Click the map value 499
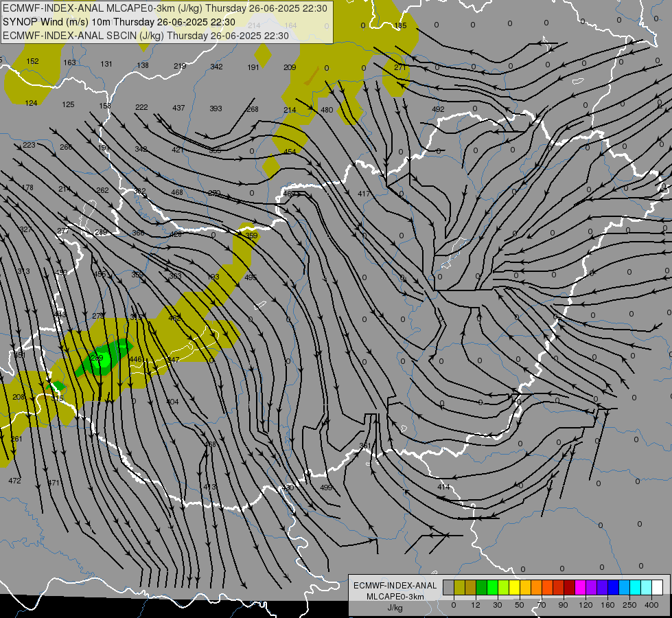 point(326,488)
